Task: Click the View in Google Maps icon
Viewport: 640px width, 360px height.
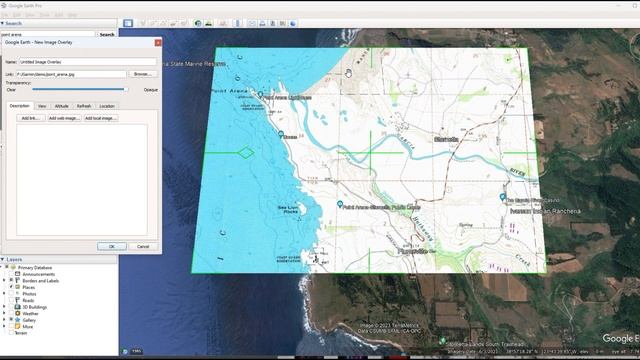Action: (283, 23)
